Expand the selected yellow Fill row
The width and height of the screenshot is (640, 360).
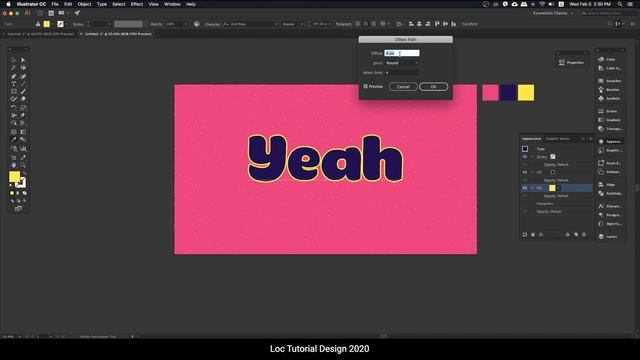[532, 188]
